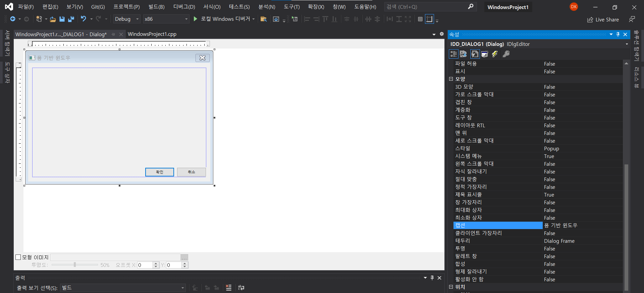Open the undo history dropdown arrow
644x293 pixels.
tap(91, 19)
